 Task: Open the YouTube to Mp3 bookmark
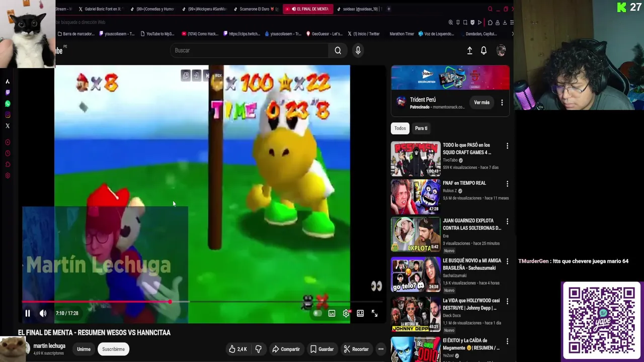point(157,34)
